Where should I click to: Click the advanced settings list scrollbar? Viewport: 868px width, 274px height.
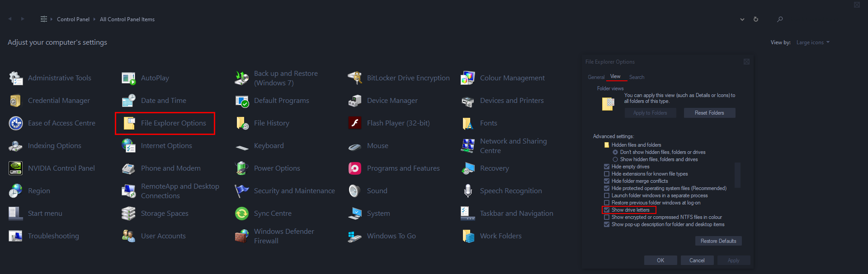click(737, 175)
